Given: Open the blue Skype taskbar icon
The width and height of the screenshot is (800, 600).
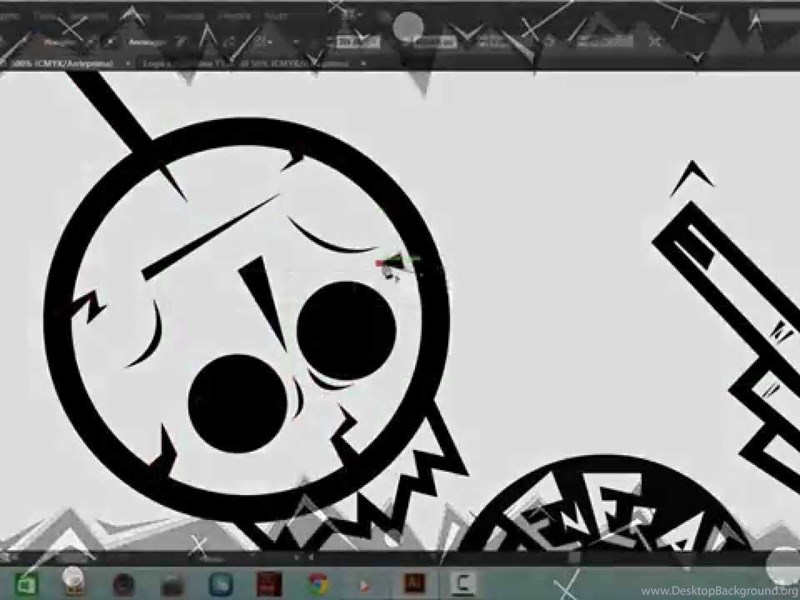Looking at the screenshot, I should coord(221,584).
